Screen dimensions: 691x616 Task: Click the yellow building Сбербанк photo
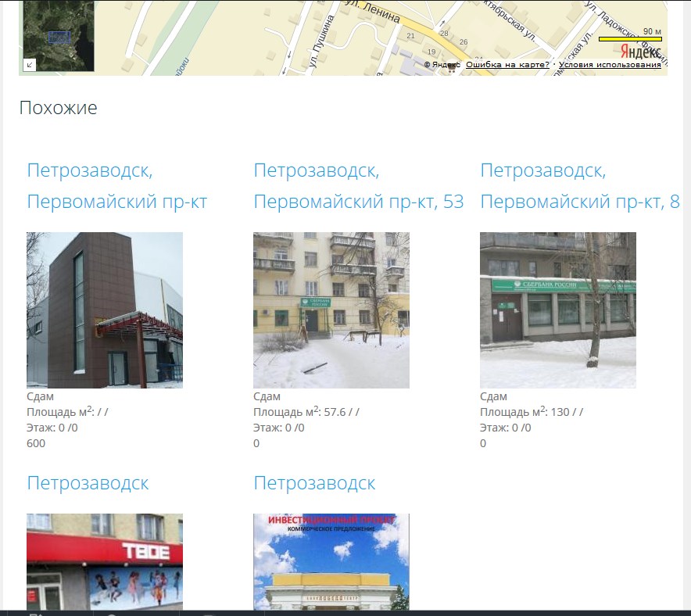tap(331, 310)
